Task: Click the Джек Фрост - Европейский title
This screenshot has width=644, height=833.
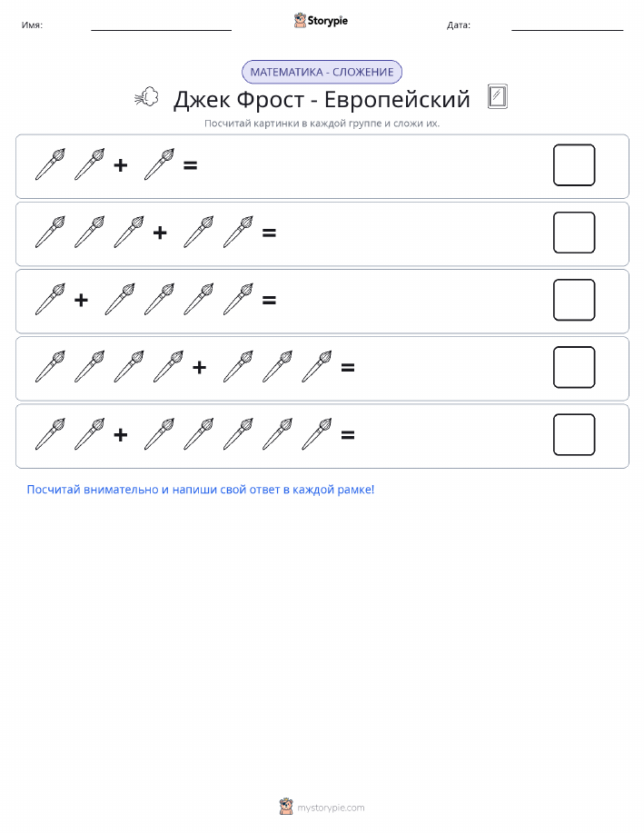Action: point(322,99)
